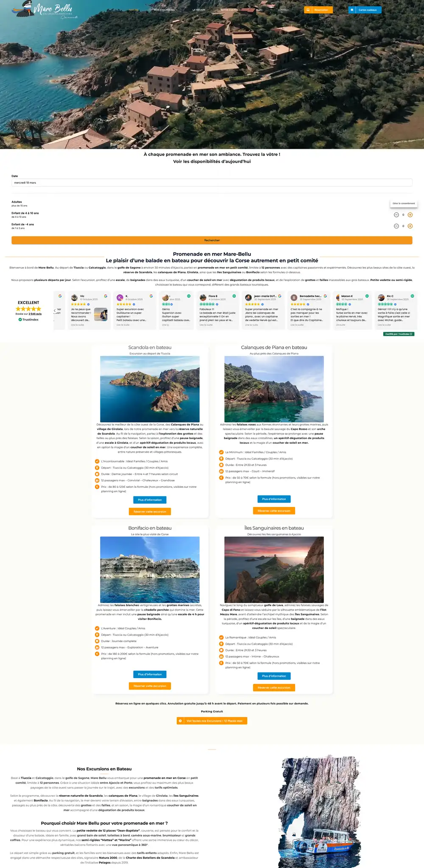Open the Contact menu item
The height and width of the screenshot is (868, 424).
(x=283, y=10)
